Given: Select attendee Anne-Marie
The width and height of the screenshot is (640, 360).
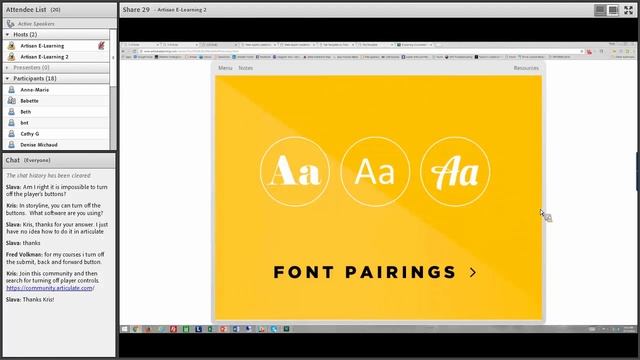Looking at the screenshot, I should click(35, 89).
